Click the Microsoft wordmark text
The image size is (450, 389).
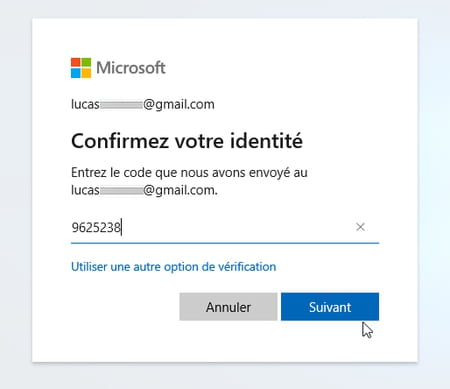coord(131,68)
